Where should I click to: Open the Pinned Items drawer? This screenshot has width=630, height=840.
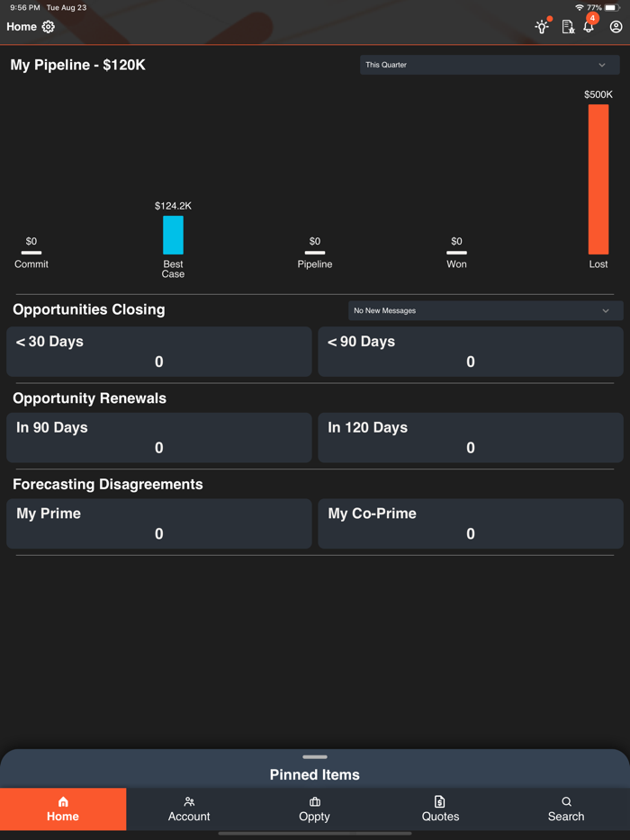(314, 774)
